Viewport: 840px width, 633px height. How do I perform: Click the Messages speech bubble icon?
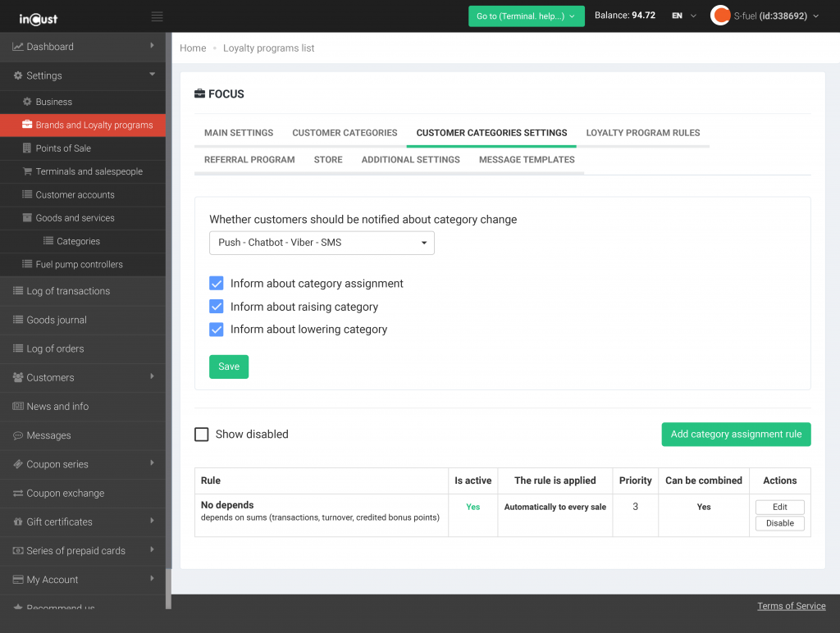(x=18, y=435)
